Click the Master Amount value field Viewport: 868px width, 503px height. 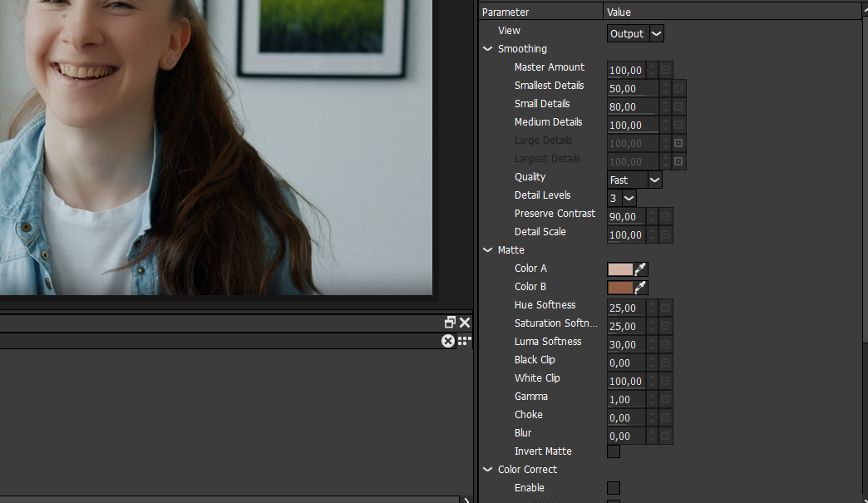pos(626,70)
